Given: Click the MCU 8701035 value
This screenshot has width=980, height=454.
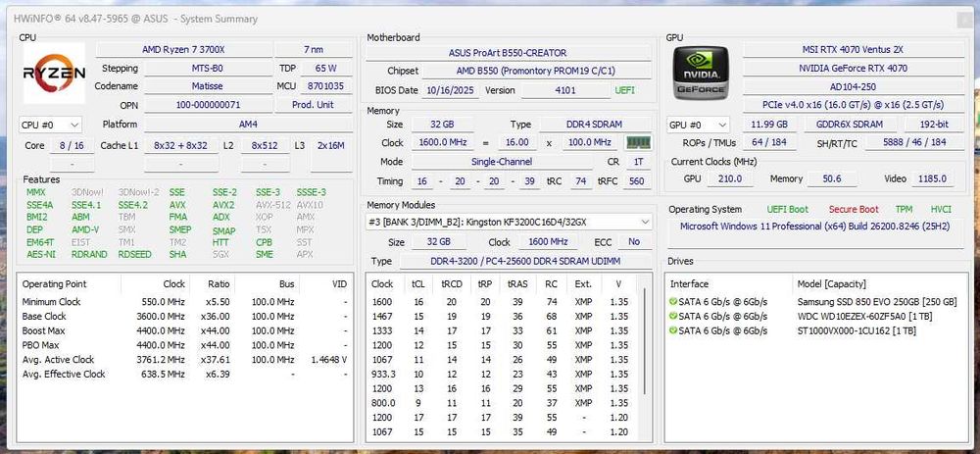Looking at the screenshot, I should point(326,86).
